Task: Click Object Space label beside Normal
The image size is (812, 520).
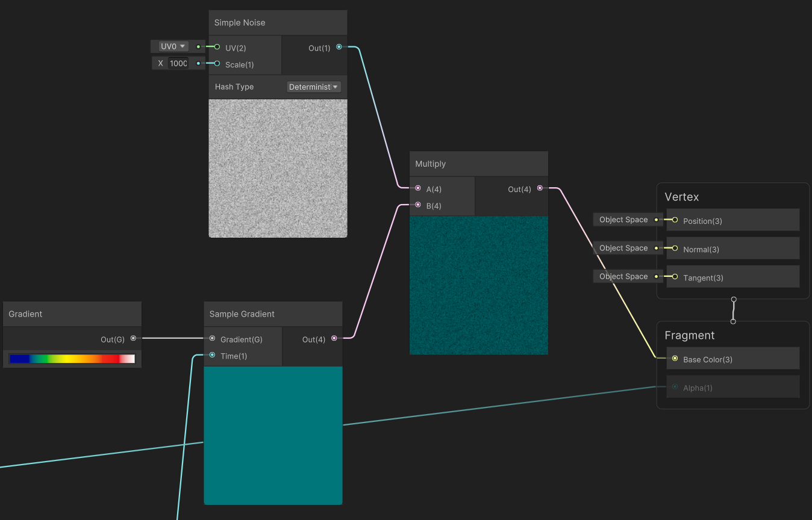Action: click(x=623, y=248)
